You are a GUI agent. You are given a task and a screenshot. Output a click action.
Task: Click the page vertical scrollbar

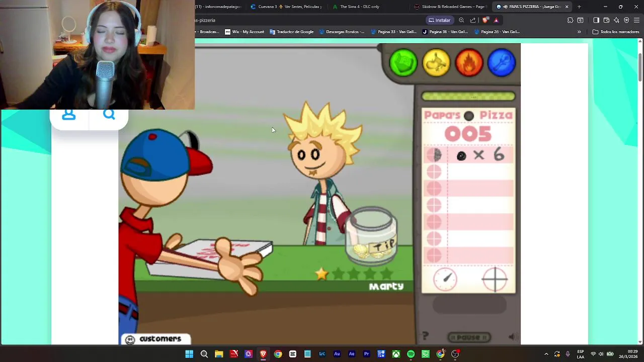640,66
